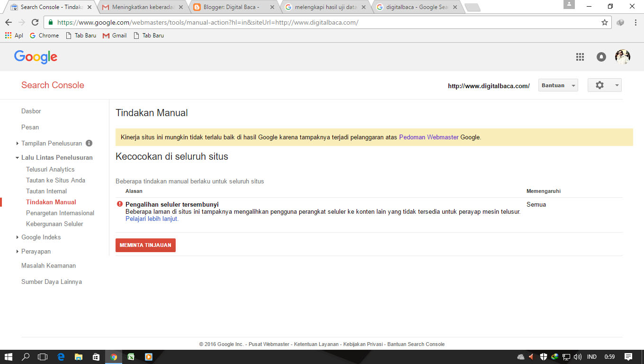Open Pesan in the sidebar

coord(30,127)
